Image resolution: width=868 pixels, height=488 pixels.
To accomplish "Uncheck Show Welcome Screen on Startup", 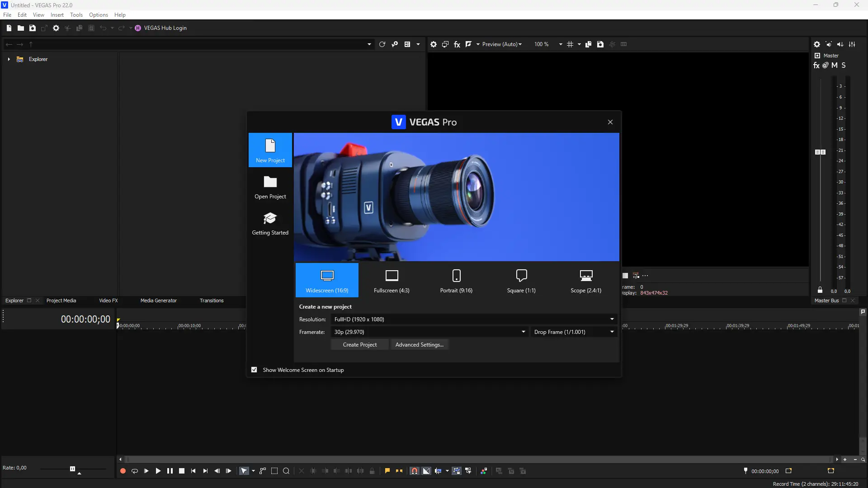I will pyautogui.click(x=254, y=370).
